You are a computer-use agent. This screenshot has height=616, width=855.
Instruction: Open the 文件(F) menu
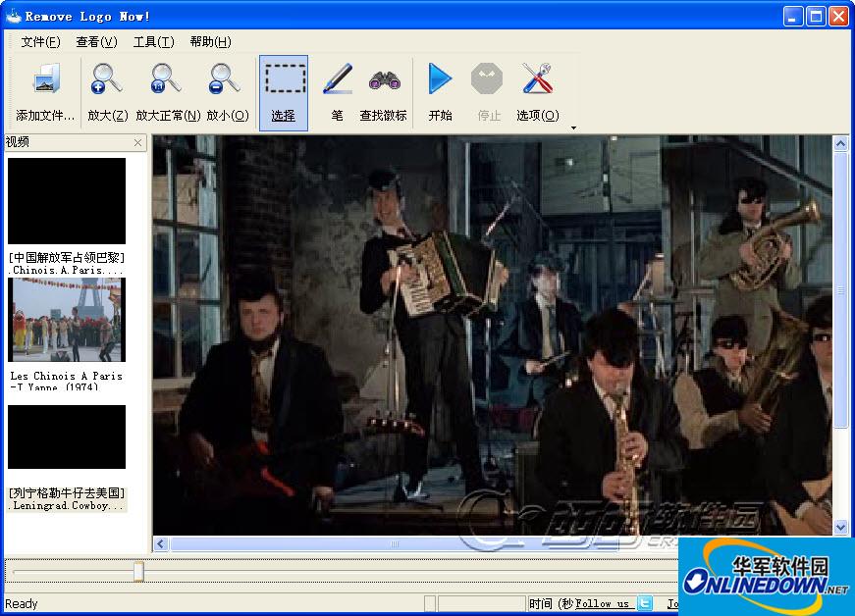40,41
